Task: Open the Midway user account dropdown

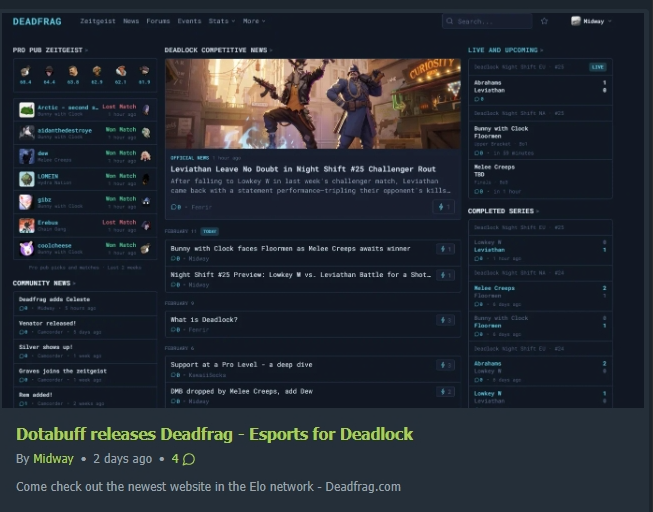Action: (x=591, y=21)
